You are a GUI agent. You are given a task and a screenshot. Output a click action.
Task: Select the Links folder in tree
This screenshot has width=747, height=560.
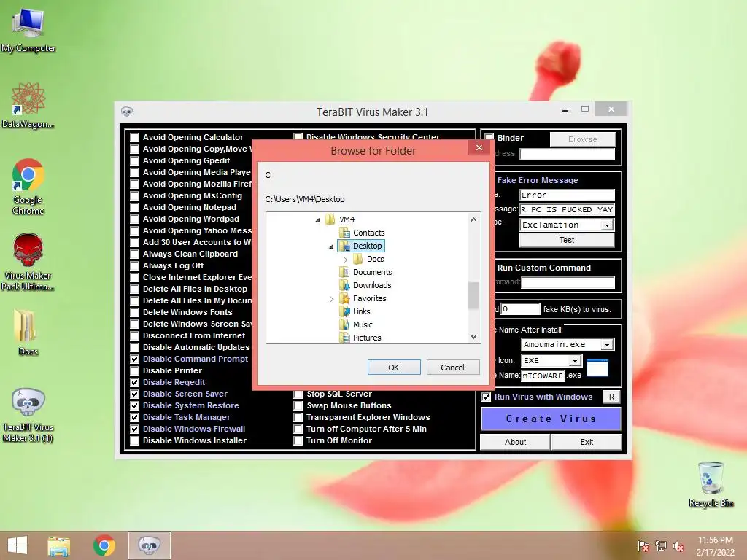[355, 311]
